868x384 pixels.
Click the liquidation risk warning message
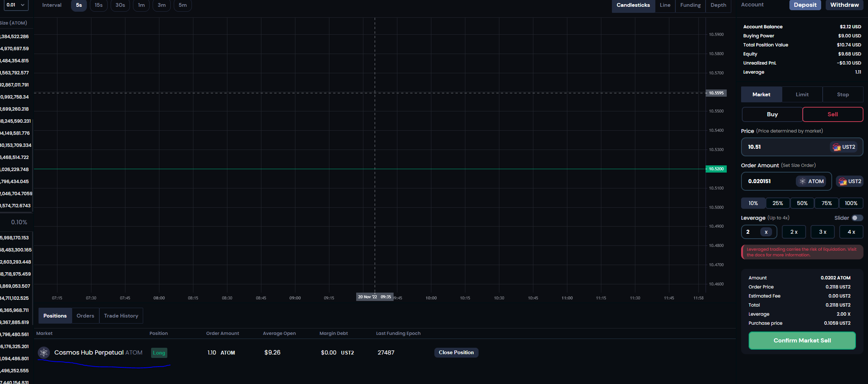(x=802, y=252)
